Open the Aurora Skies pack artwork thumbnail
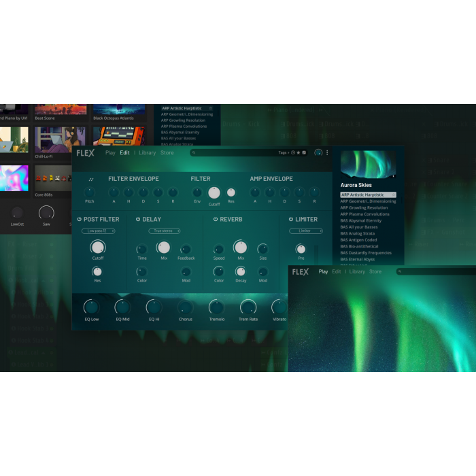476x476 pixels. 369,165
